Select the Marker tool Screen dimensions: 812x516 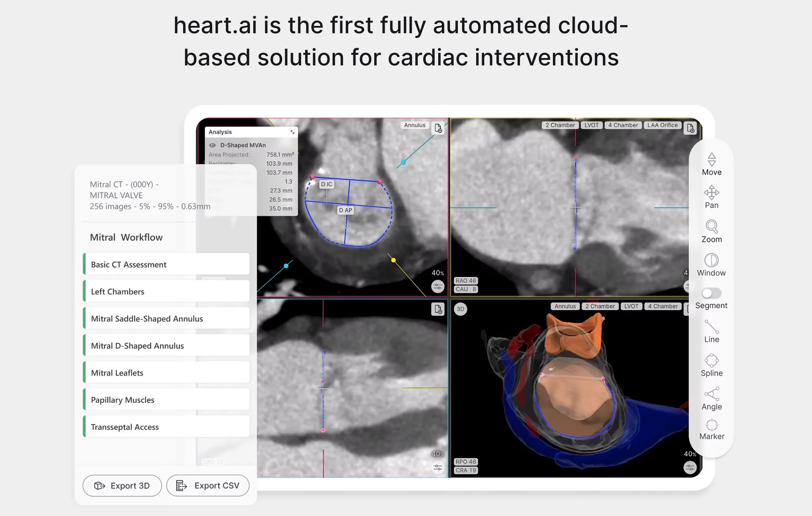click(712, 429)
